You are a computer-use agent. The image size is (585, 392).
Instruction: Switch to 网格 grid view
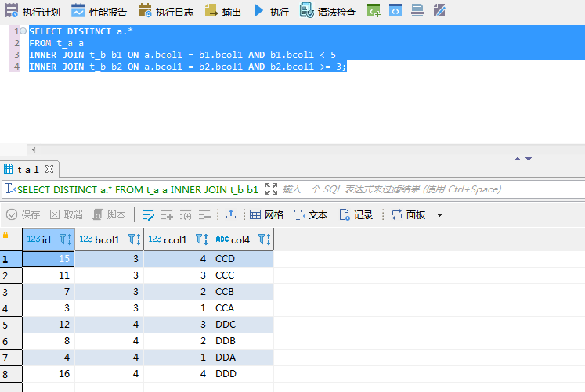(x=266, y=214)
